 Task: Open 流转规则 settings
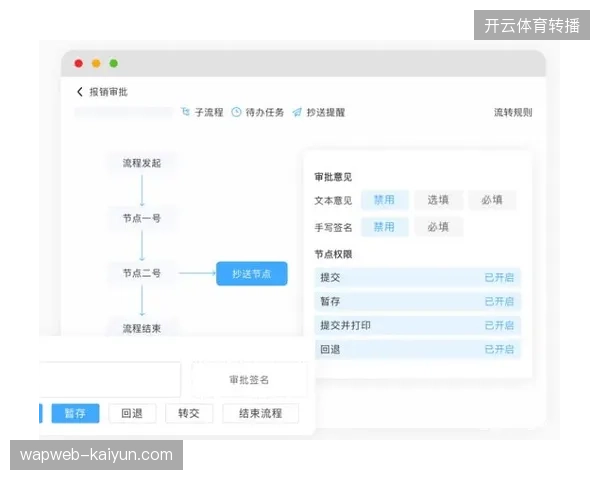tap(513, 112)
